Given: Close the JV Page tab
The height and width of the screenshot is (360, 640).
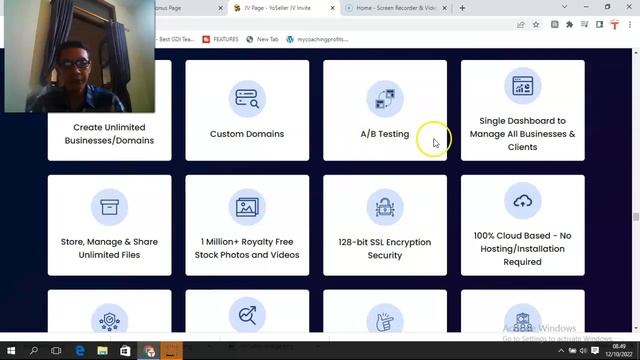Looking at the screenshot, I should [x=333, y=8].
